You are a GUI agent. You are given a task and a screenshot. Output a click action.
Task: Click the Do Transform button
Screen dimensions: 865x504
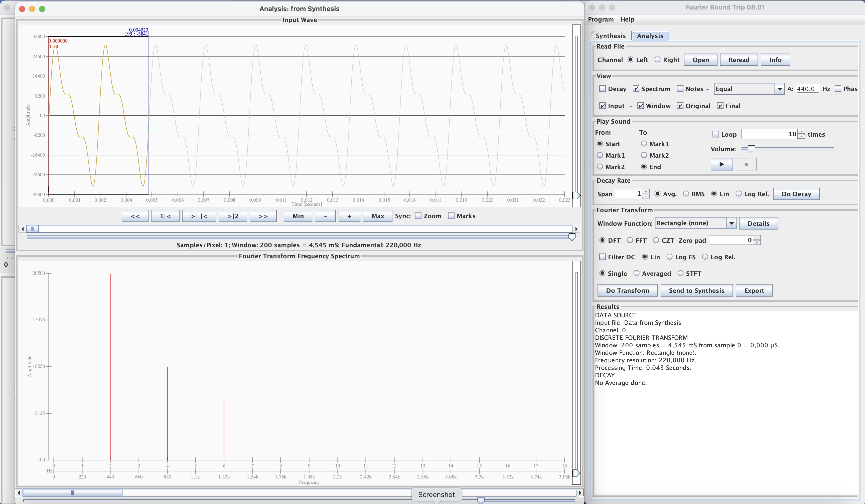tap(627, 291)
